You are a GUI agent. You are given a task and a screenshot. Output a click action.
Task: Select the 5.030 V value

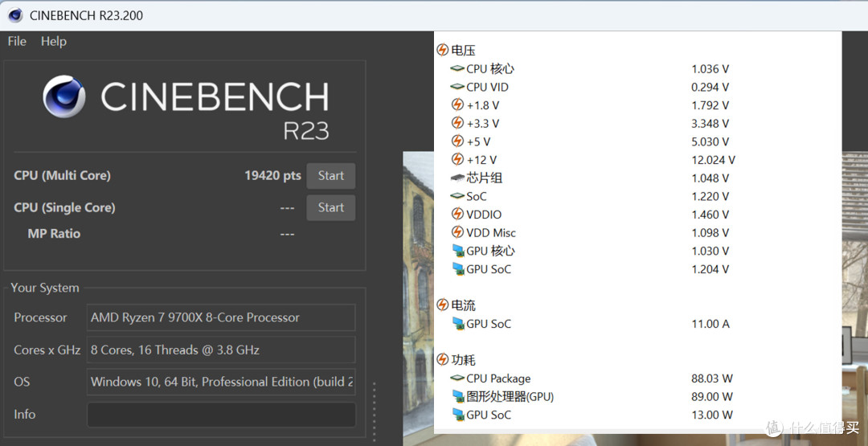[710, 141]
